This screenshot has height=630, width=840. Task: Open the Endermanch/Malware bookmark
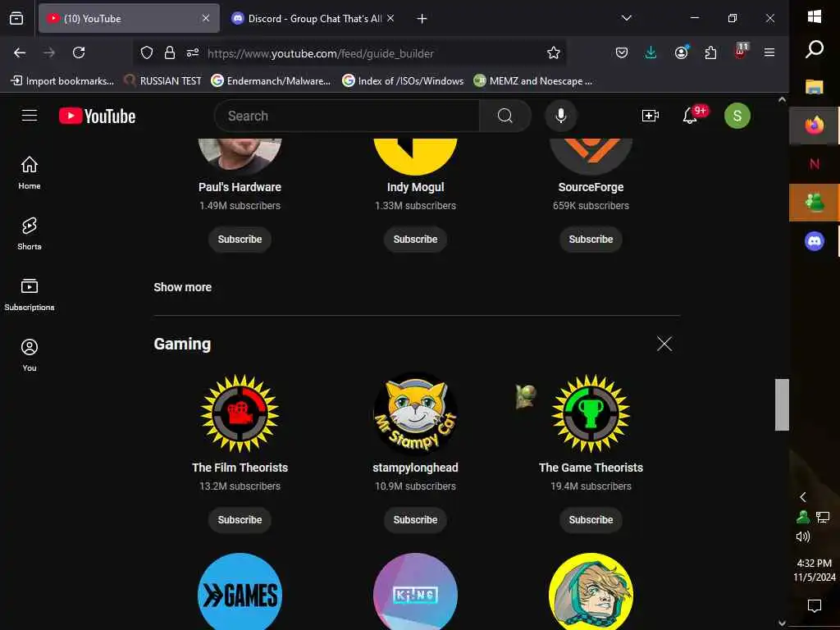(x=271, y=81)
